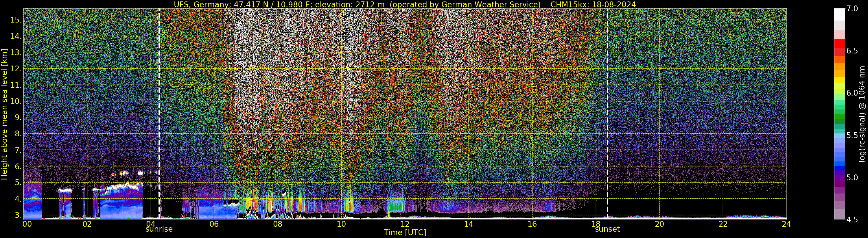Click height axis tick "10."
The image size is (868, 238).
click(16, 101)
